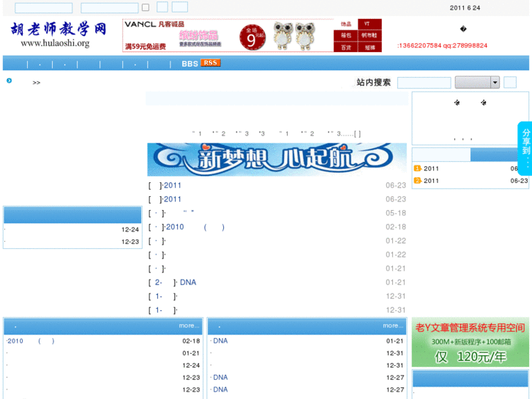Open the bracketed DNA article dated 01-21
The height and width of the screenshot is (399, 532).
[188, 283]
